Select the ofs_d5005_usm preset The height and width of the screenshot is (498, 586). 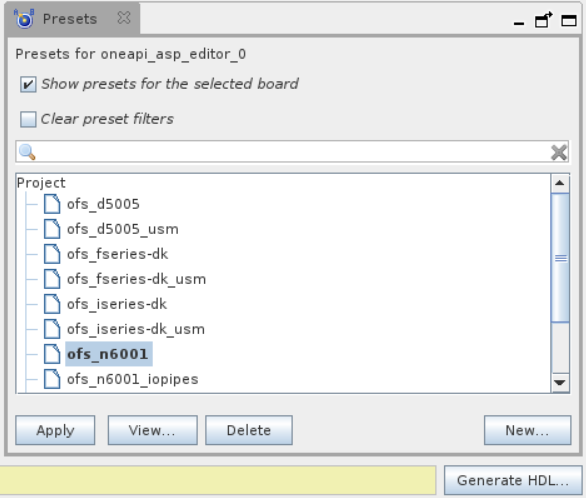coord(123,229)
